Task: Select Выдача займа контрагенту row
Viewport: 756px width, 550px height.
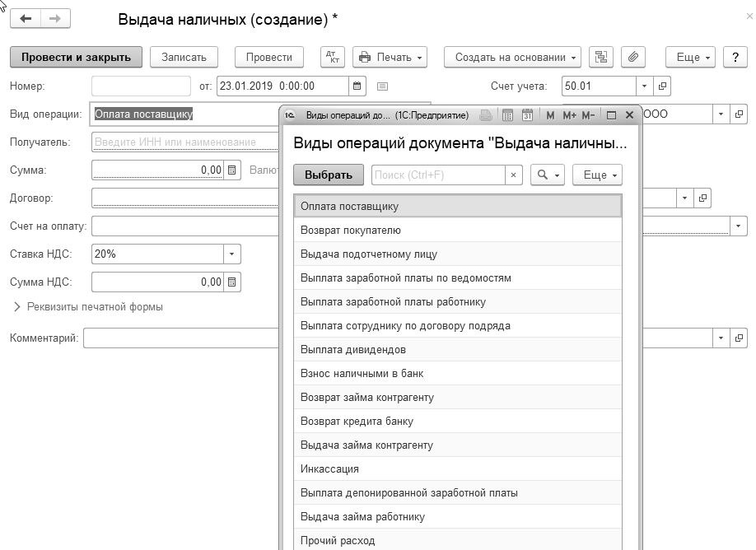Action: [x=458, y=445]
